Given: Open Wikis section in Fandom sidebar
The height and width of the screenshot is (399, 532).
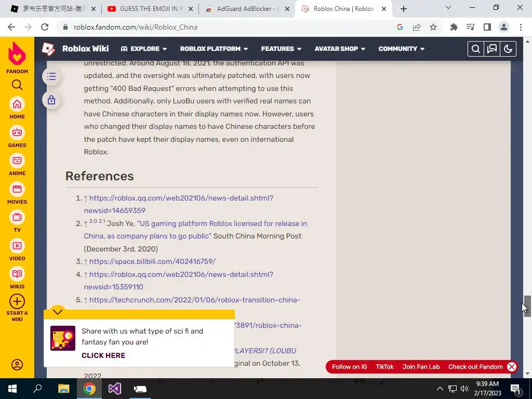Looking at the screenshot, I should coord(17,274).
